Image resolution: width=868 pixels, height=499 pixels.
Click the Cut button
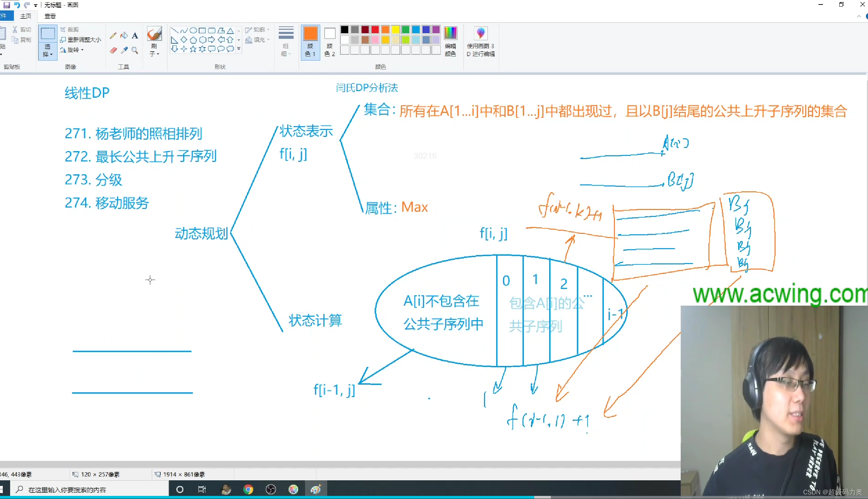coord(22,29)
